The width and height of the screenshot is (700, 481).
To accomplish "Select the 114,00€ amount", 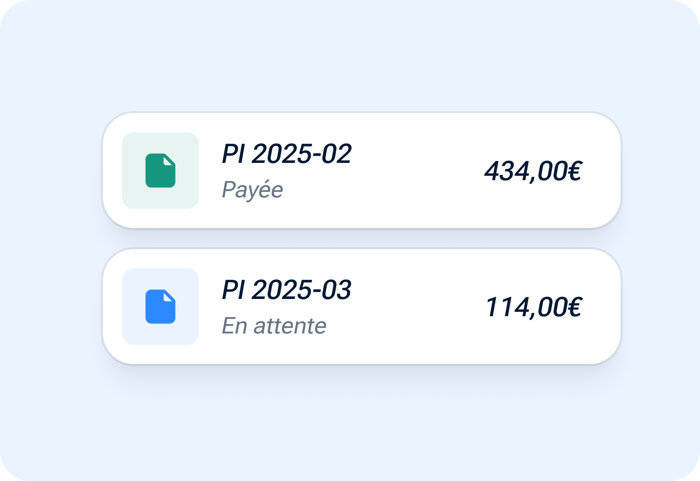I will (533, 307).
